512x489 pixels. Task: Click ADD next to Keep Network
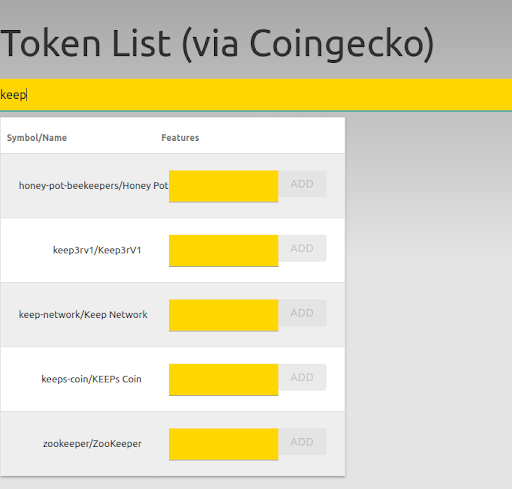click(302, 313)
